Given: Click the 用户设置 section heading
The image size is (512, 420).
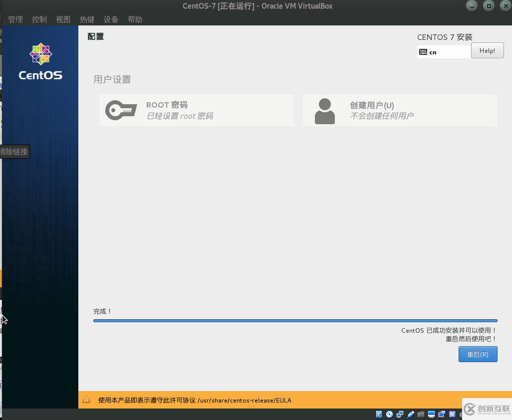Looking at the screenshot, I should [x=112, y=79].
